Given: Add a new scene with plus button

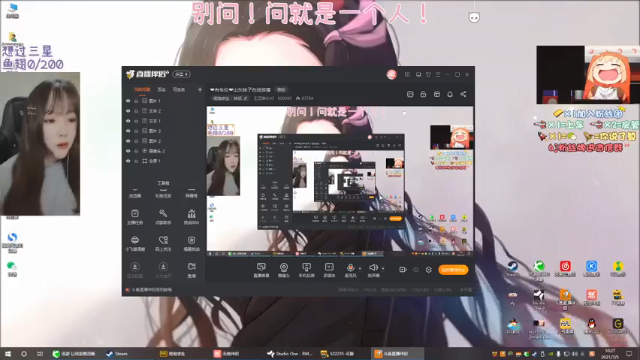Looking at the screenshot, I should [x=200, y=89].
